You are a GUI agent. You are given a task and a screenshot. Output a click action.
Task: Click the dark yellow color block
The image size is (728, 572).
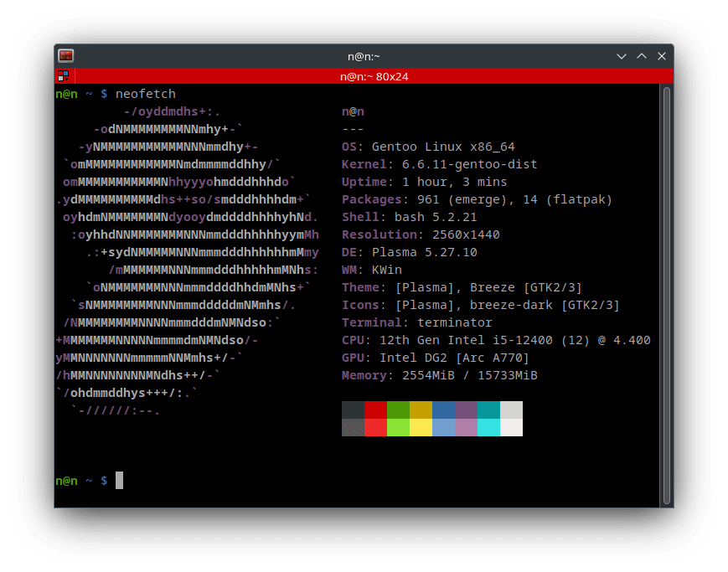pos(421,410)
